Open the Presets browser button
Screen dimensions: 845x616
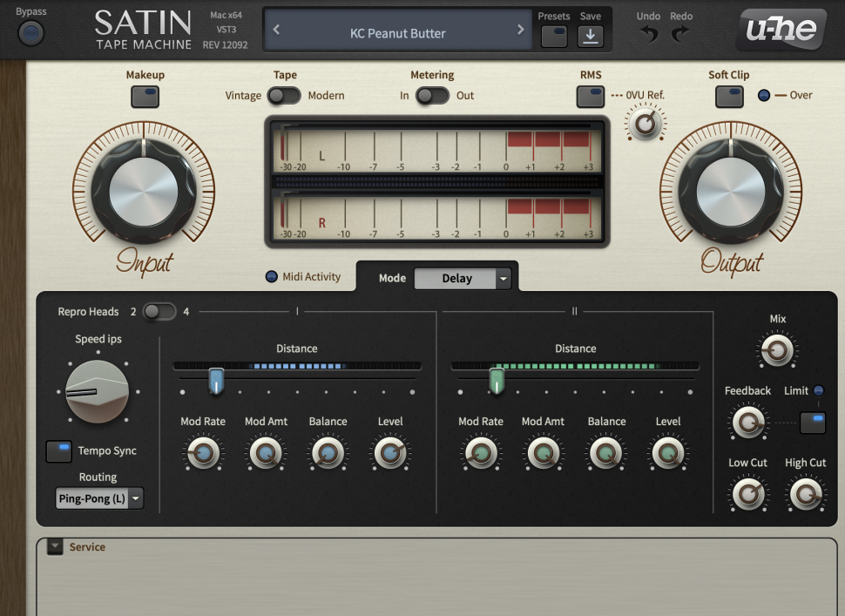point(553,36)
